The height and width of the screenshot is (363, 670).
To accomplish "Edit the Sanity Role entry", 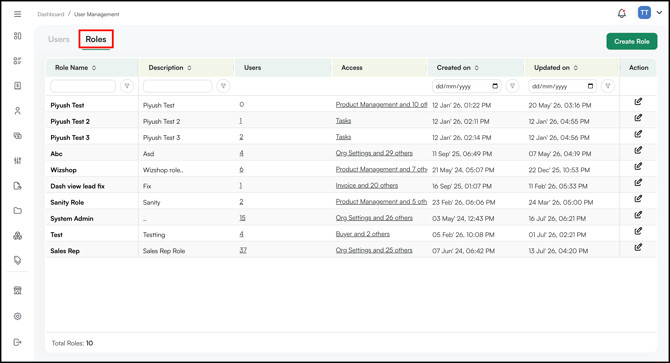I will (638, 199).
